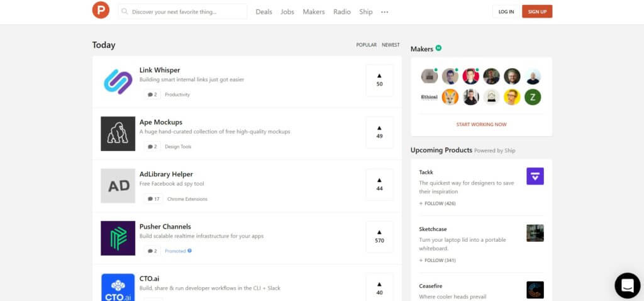Click the Pusher Channels logo icon
Viewport: 644px width, 301px height.
coord(118,238)
